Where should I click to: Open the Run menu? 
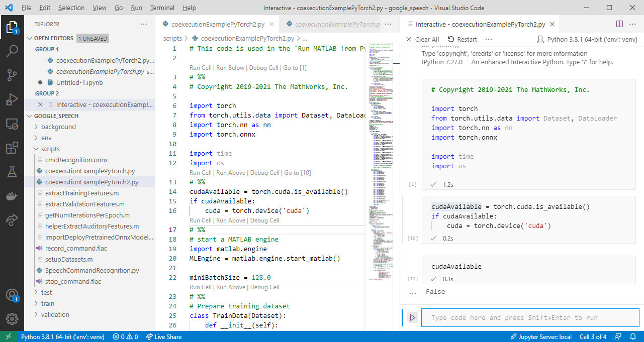136,8
